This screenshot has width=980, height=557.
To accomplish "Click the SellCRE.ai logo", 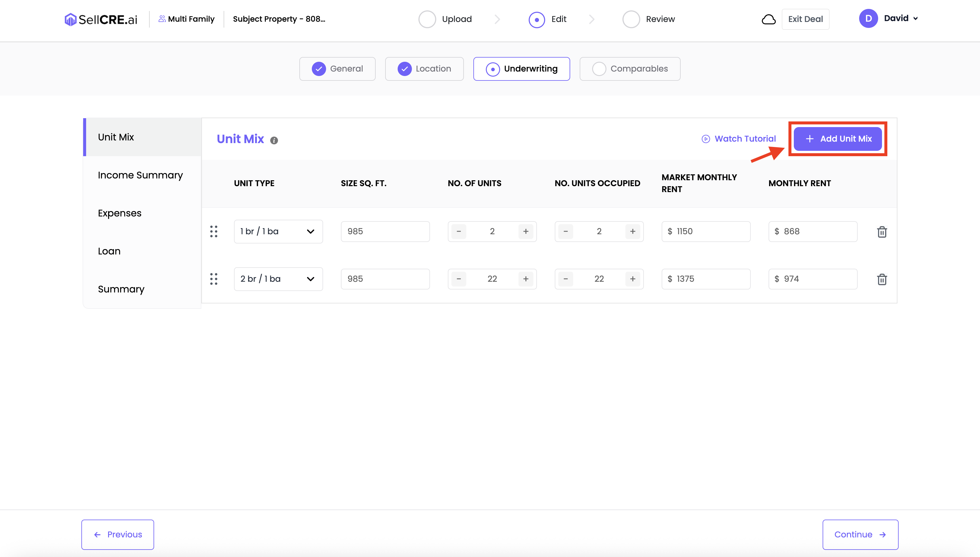I will click(x=101, y=19).
